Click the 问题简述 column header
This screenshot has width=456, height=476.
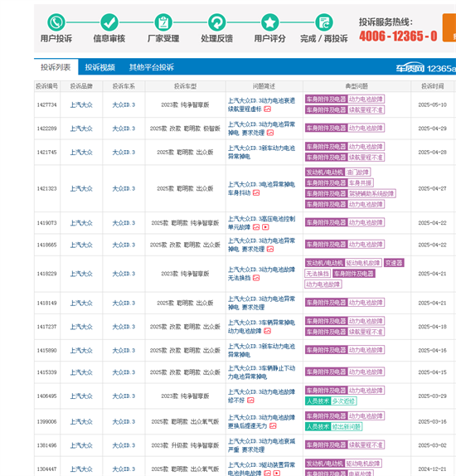tap(264, 86)
